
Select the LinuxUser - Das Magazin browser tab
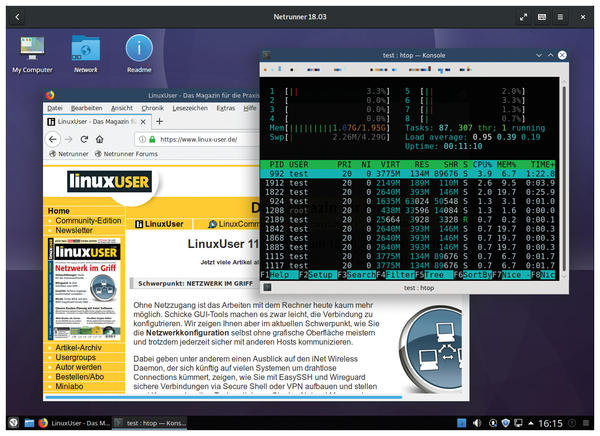tap(97, 122)
